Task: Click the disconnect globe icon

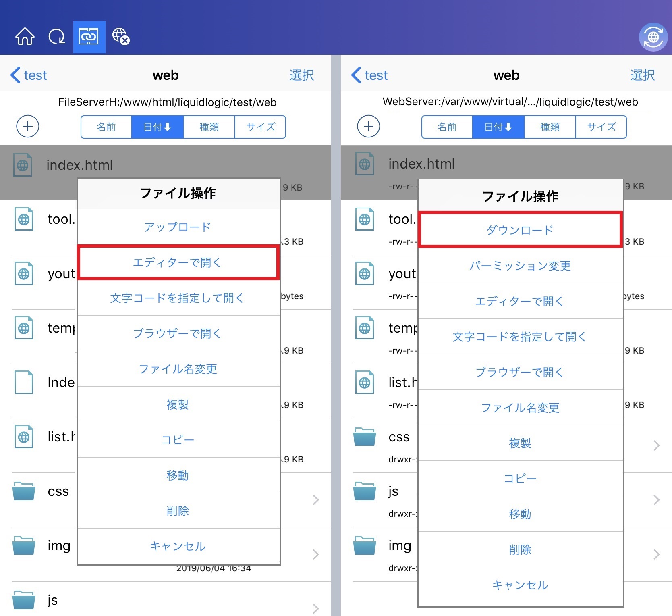Action: (x=120, y=36)
